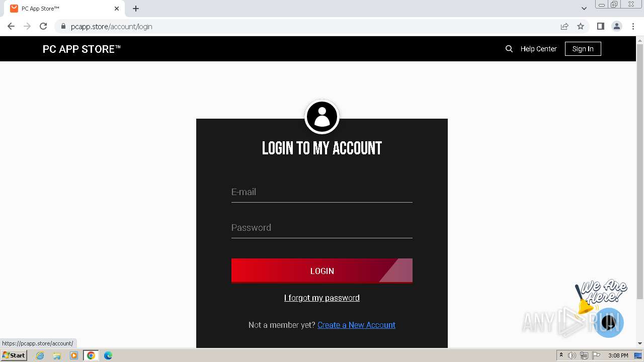Reload the page with the refresh icon
This screenshot has width=644, height=362.
[x=43, y=26]
